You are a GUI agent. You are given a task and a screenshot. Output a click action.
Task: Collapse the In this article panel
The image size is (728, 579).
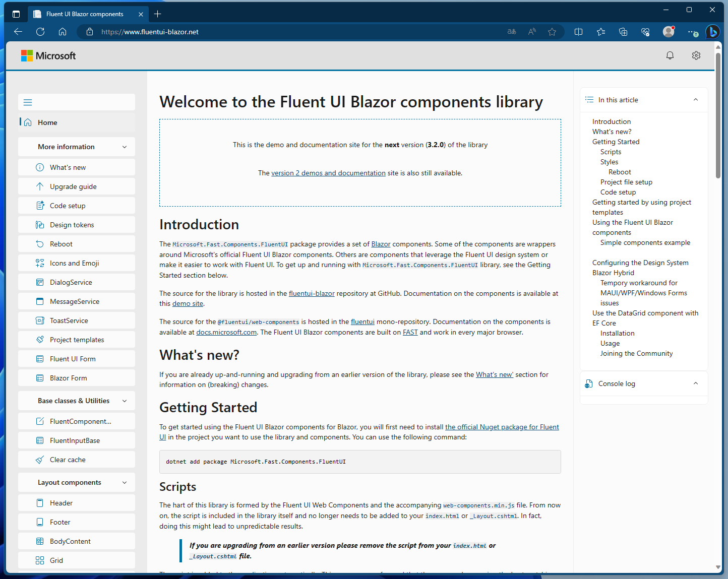(x=695, y=100)
